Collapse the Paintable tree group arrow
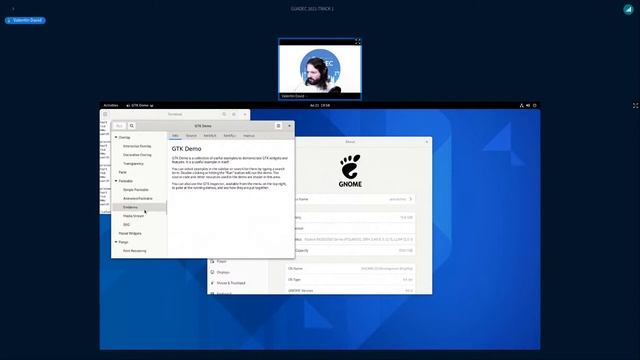This screenshot has height=360, width=640. coord(116,181)
